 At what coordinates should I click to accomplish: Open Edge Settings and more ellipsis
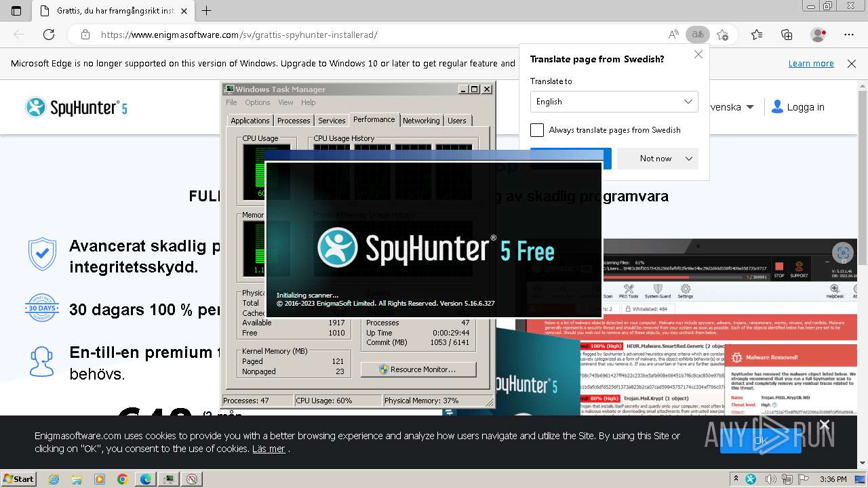pos(849,35)
